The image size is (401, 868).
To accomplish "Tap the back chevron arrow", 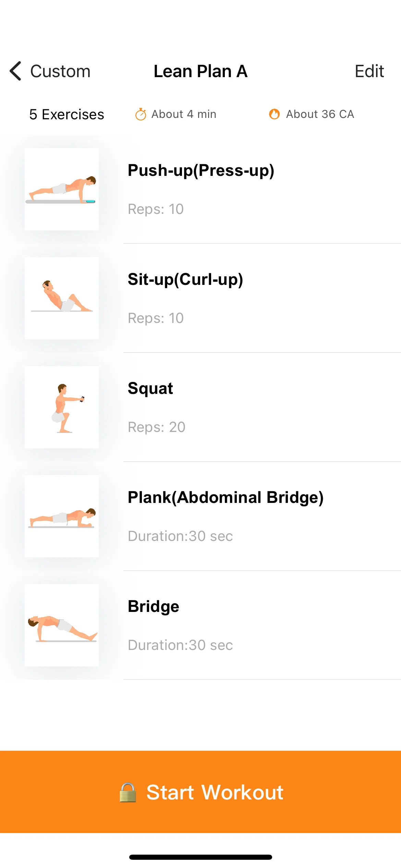I will point(15,71).
